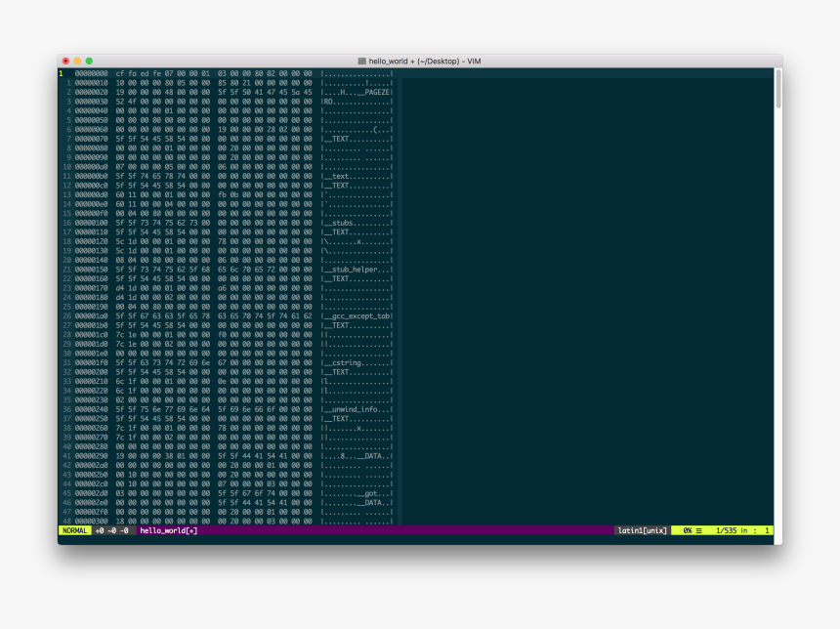Close the VIM window with red button
Image resolution: width=840 pixels, height=629 pixels.
[65, 61]
